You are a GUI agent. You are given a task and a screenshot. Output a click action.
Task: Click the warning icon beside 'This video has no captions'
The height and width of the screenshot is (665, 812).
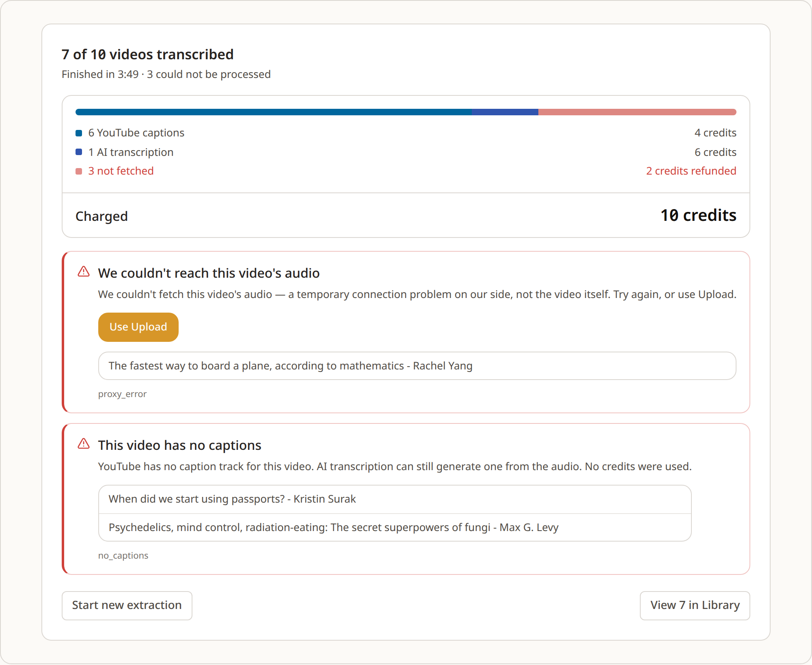(84, 444)
